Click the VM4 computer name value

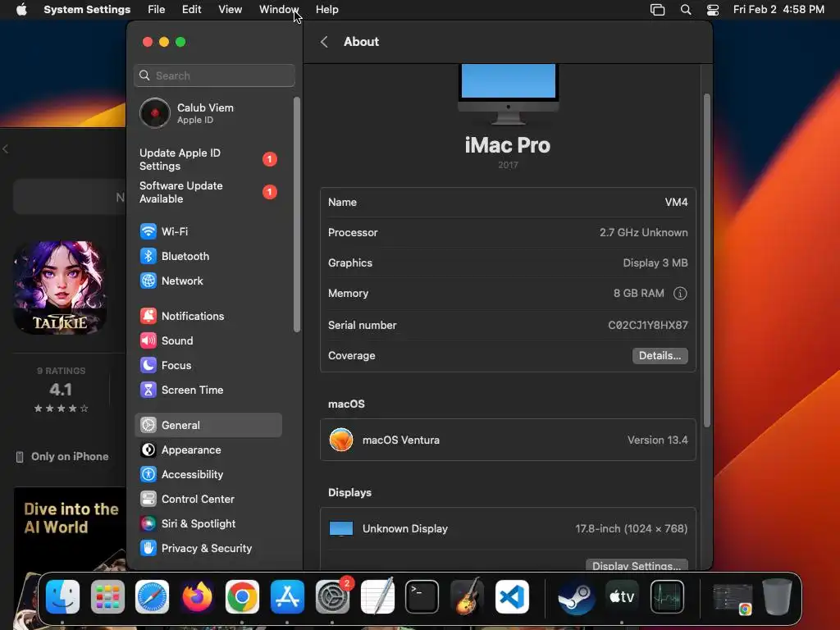676,203
